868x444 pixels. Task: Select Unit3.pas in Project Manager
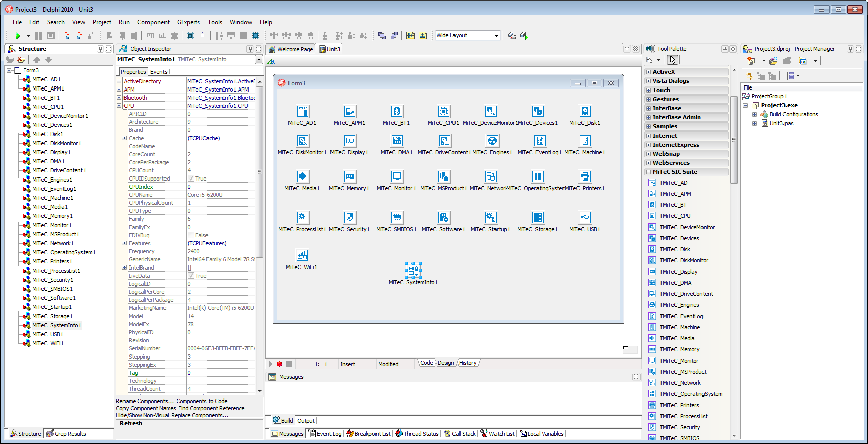tap(781, 123)
